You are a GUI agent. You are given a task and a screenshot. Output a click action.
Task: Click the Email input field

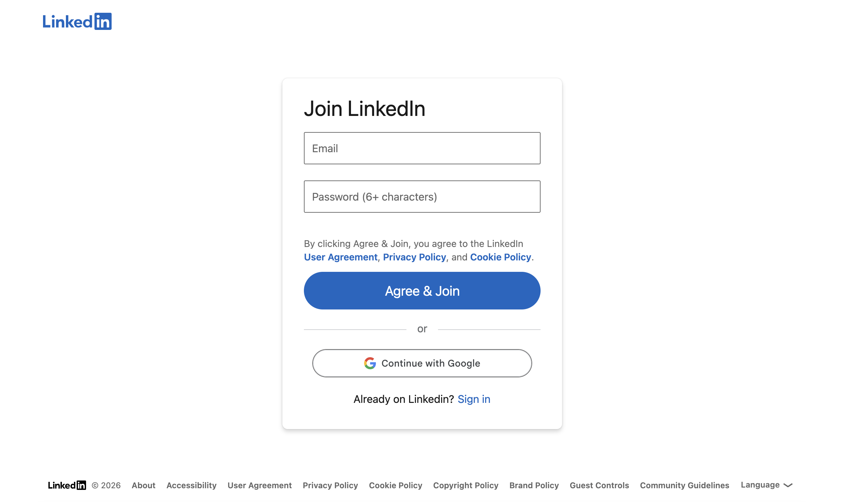tap(422, 148)
